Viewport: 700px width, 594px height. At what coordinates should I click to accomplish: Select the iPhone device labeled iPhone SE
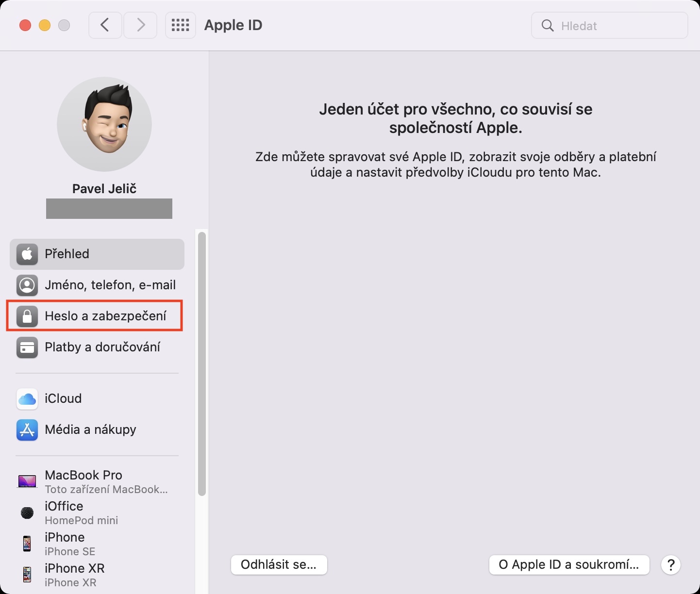click(x=97, y=544)
